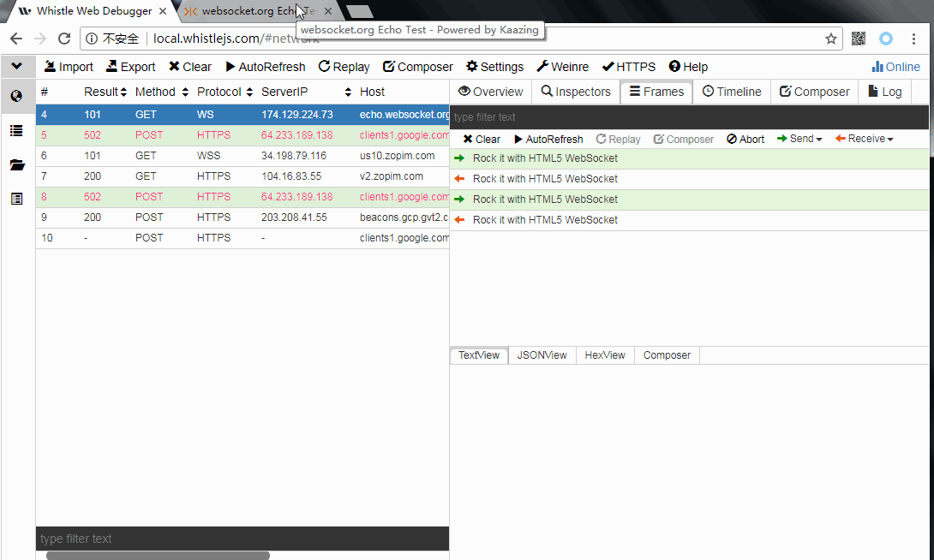Open the Settings gear in toolbar

click(x=494, y=67)
